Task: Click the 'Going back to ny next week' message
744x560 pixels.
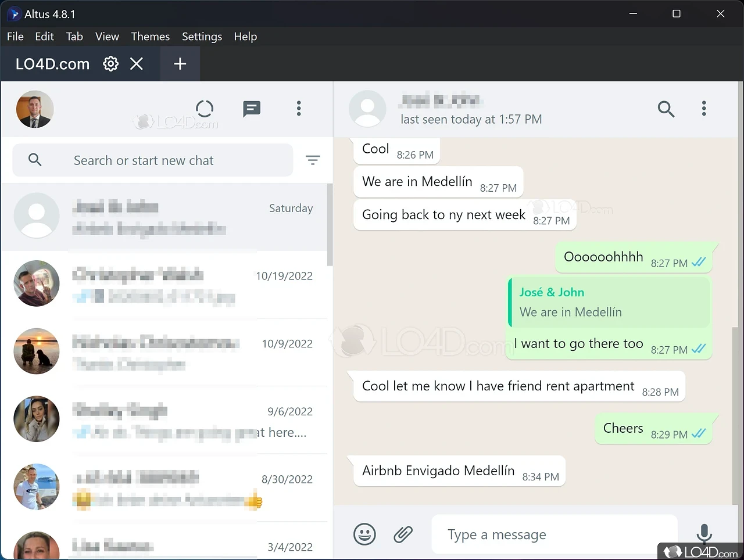Action: pos(465,216)
